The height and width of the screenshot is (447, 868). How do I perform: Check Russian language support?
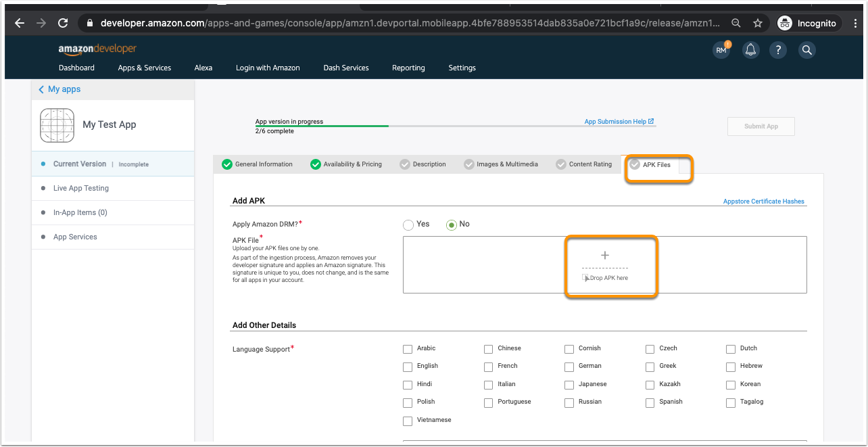(x=570, y=402)
